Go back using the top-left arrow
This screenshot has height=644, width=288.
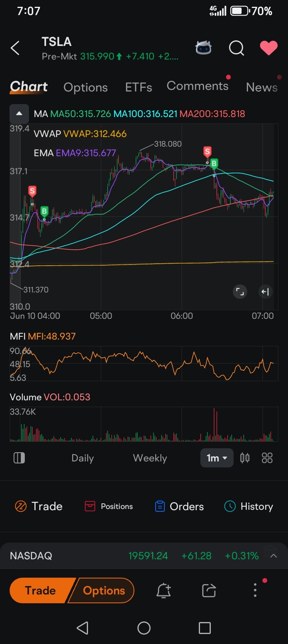[x=15, y=48]
